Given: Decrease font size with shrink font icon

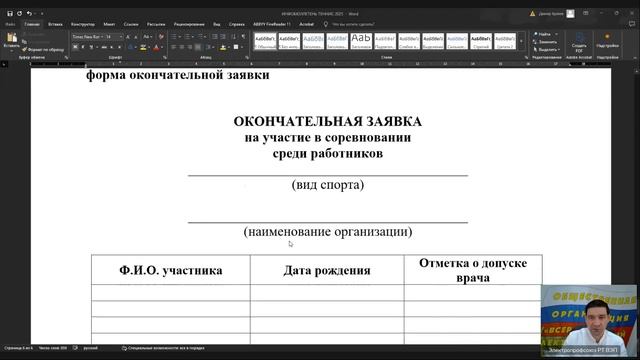Looking at the screenshot, I should [x=136, y=37].
